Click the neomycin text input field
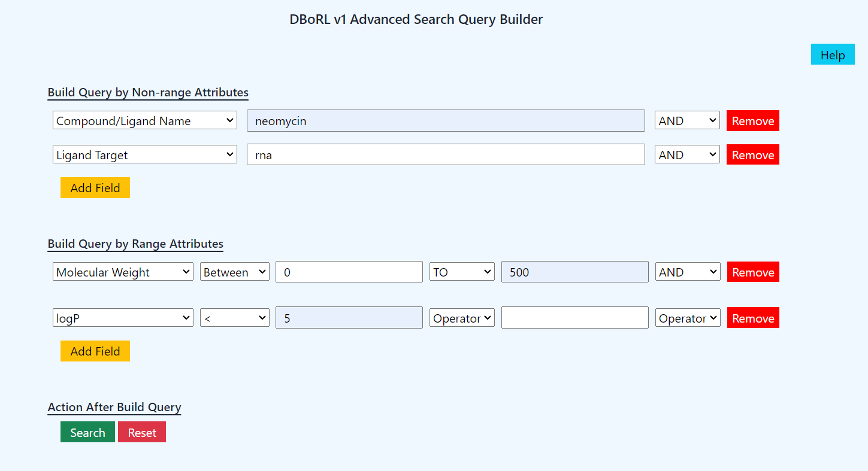Viewport: 868px width, 471px height. [x=446, y=120]
